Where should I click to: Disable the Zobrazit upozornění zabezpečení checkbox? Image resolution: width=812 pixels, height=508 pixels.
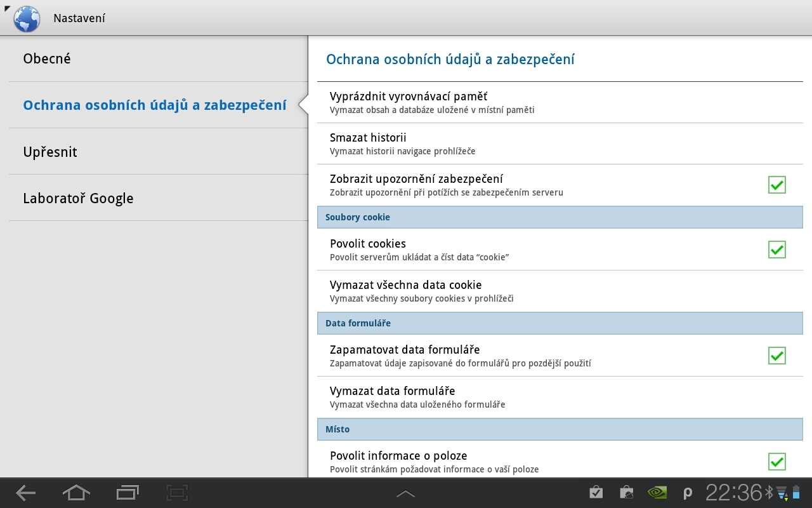(776, 185)
